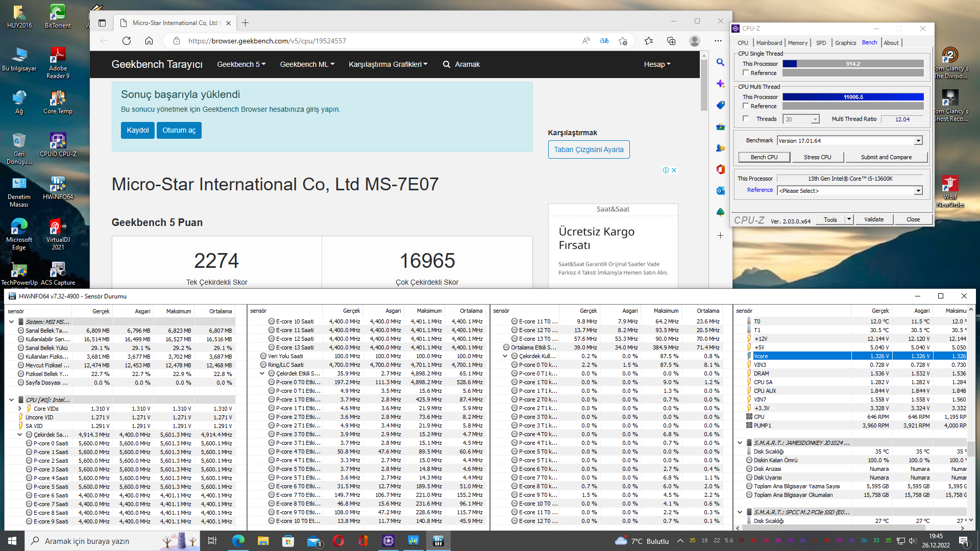Screen dimensions: 980x551
Task: Switch to CPU-Z SPD tab
Action: pyautogui.click(x=821, y=43)
